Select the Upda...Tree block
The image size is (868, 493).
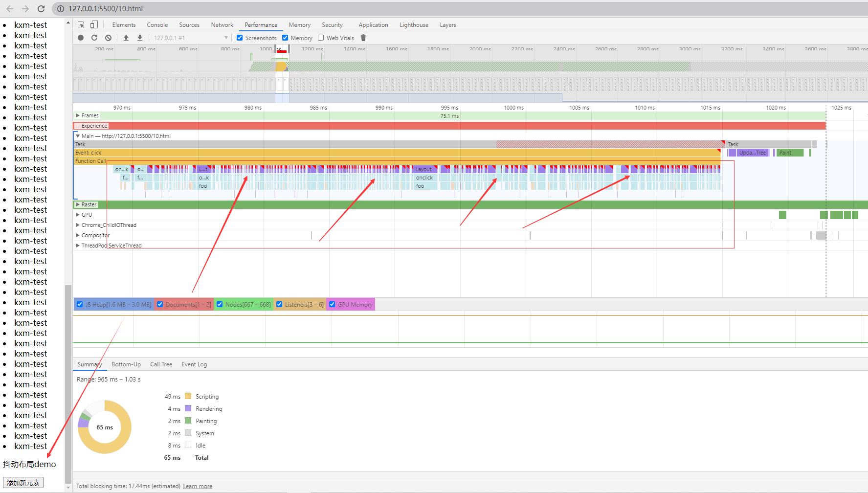[753, 153]
